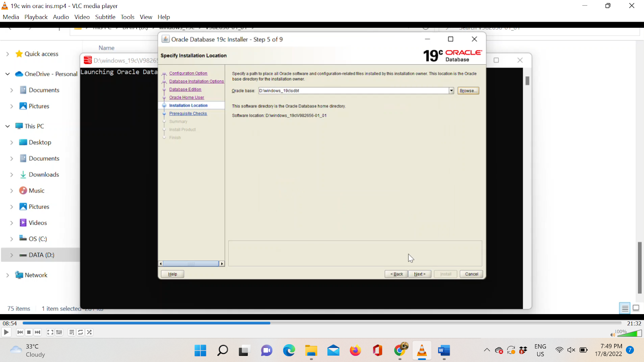Open the Oracle Home User step
Screen dimensions: 644x362
(186, 97)
